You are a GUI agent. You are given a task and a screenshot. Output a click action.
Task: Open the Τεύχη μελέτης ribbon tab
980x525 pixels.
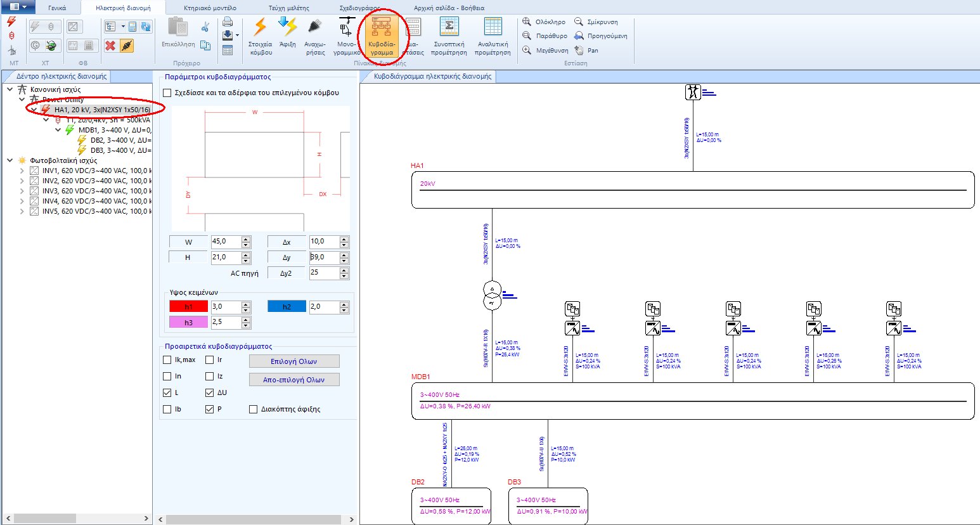288,8
